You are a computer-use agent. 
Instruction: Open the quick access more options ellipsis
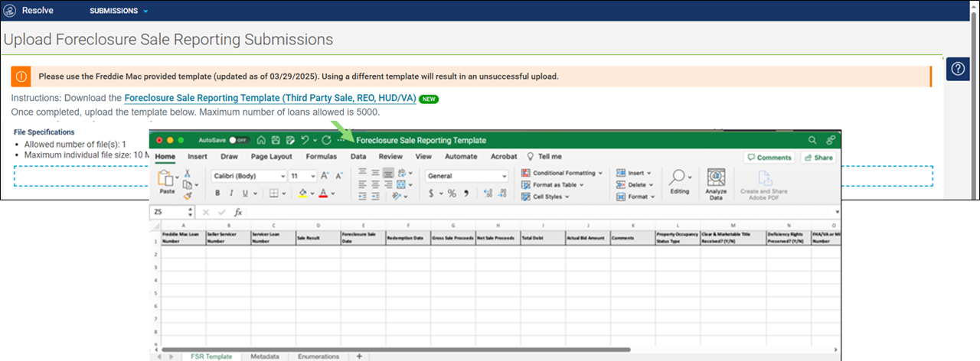(x=341, y=141)
